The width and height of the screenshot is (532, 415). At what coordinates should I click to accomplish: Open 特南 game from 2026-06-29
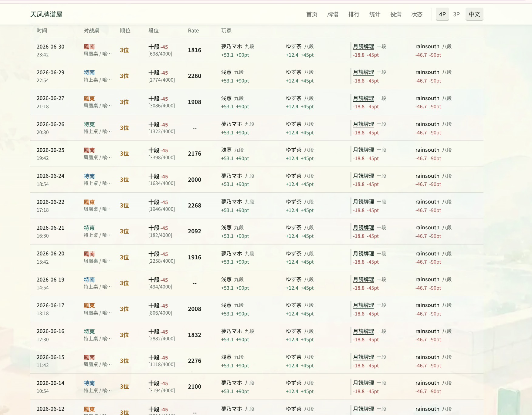pos(89,73)
